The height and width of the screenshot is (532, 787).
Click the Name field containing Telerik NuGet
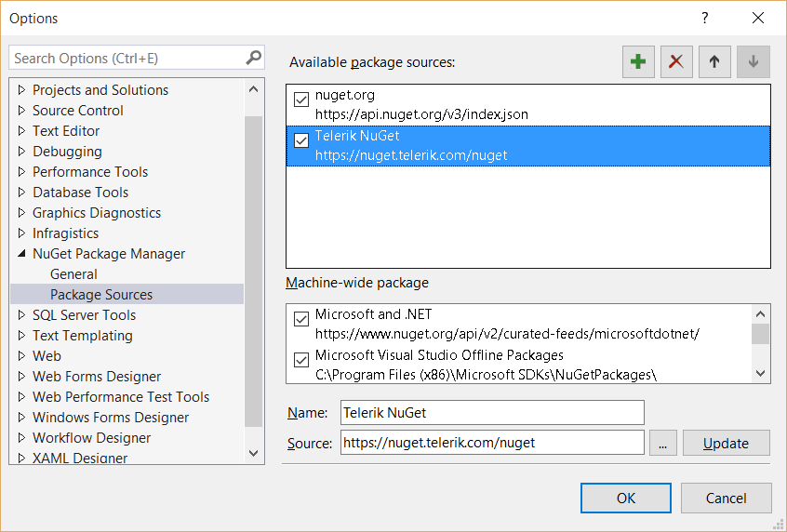coord(492,413)
